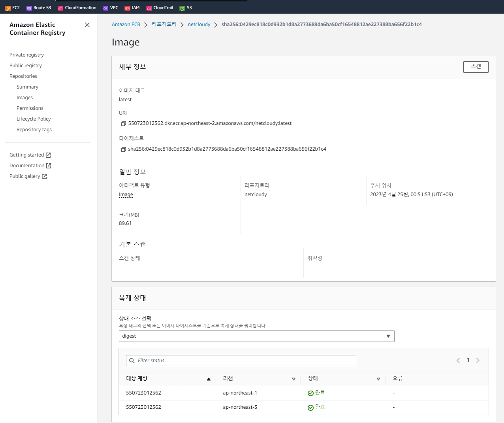
Task: Click the netcloudy repository value
Action: coord(256,195)
